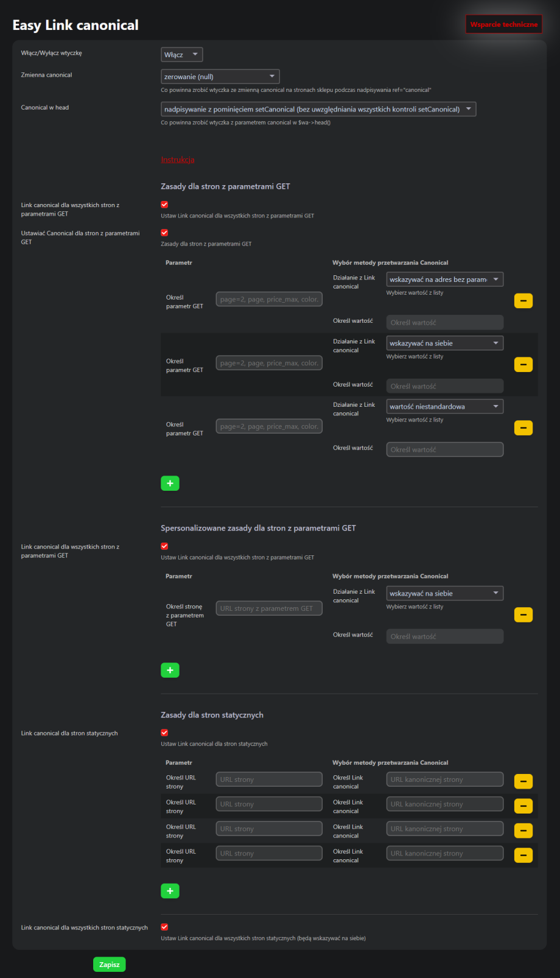Viewport: 560px width, 978px height.
Task: Open the 'Instrukcja' link
Action: [x=177, y=160]
